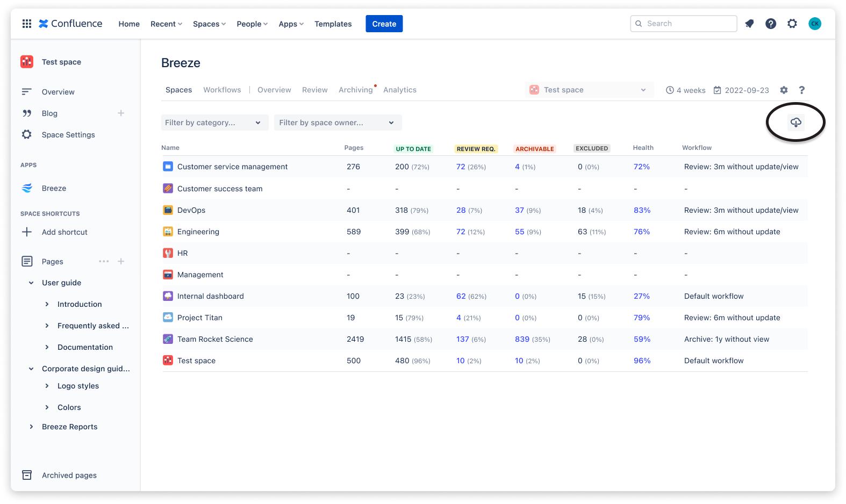The image size is (846, 504).
Task: Open the Filter by category dropdown
Action: coord(214,123)
